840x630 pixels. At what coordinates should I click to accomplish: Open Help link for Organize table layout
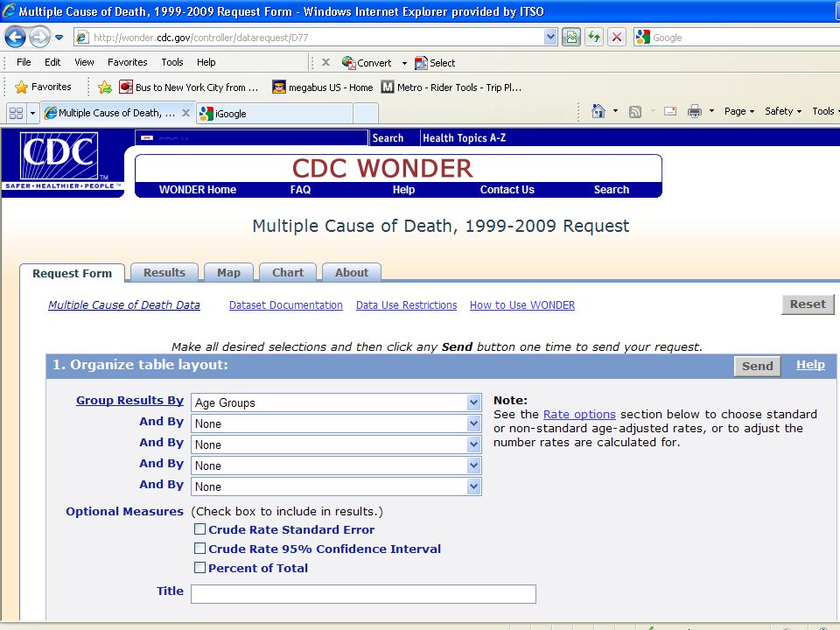pos(810,365)
